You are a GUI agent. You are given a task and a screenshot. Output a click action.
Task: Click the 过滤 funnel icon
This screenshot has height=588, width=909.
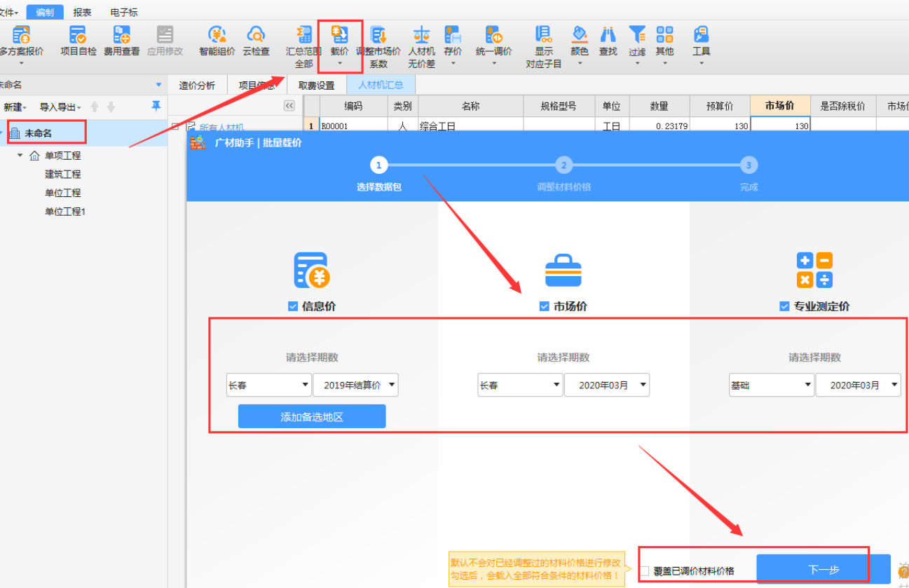pos(637,34)
